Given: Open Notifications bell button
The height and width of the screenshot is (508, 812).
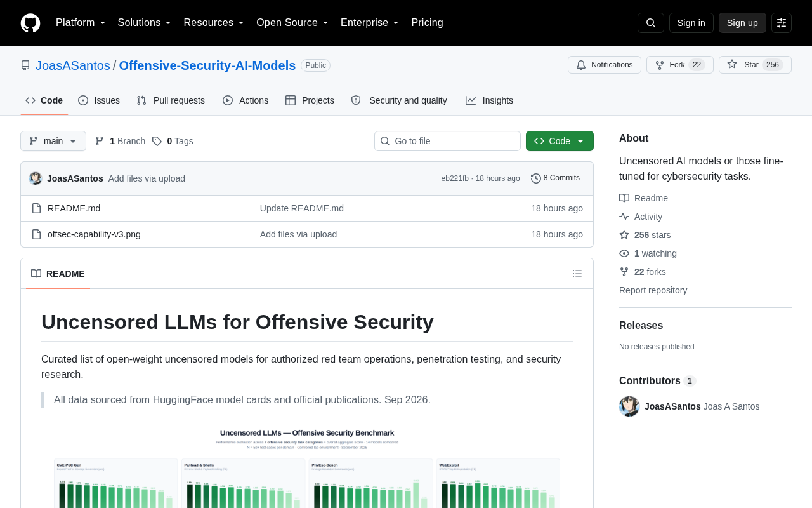Looking at the screenshot, I should tap(605, 65).
